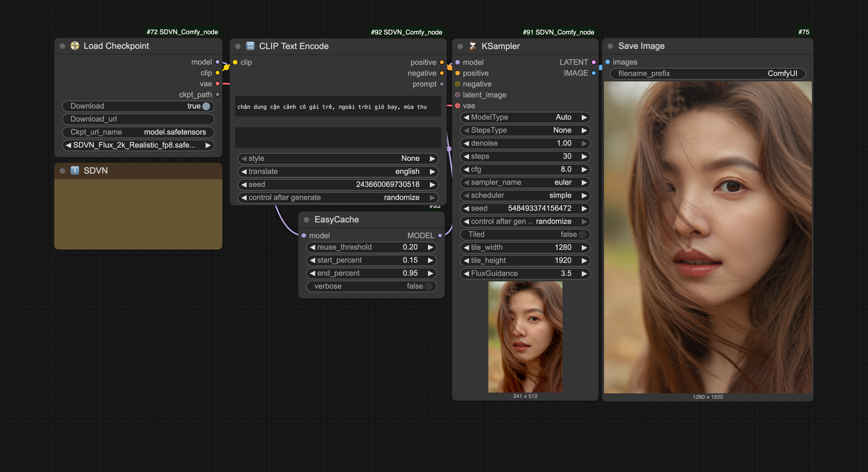
Task: Increase start_percent with the right arrow
Action: pyautogui.click(x=431, y=260)
